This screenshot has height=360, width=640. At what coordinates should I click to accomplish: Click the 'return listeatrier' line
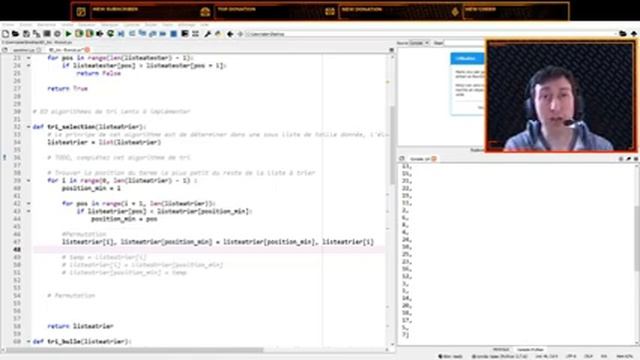80,326
